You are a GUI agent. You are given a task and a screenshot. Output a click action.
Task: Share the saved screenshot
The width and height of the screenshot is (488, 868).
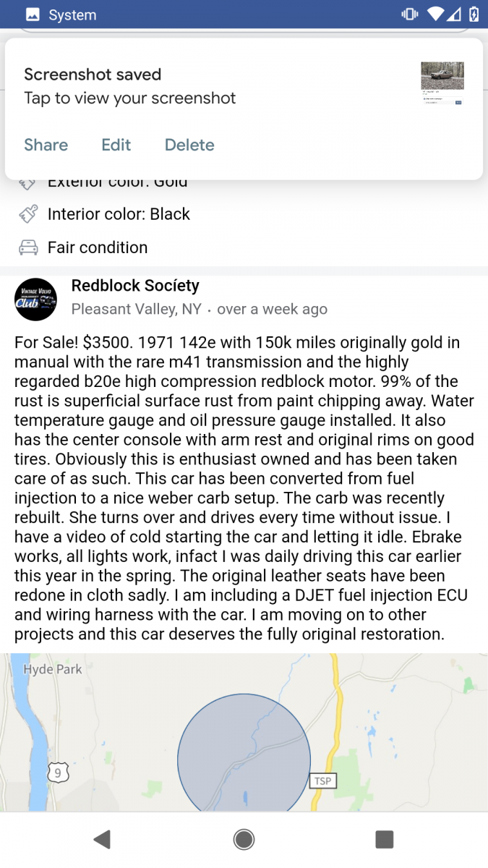[46, 145]
